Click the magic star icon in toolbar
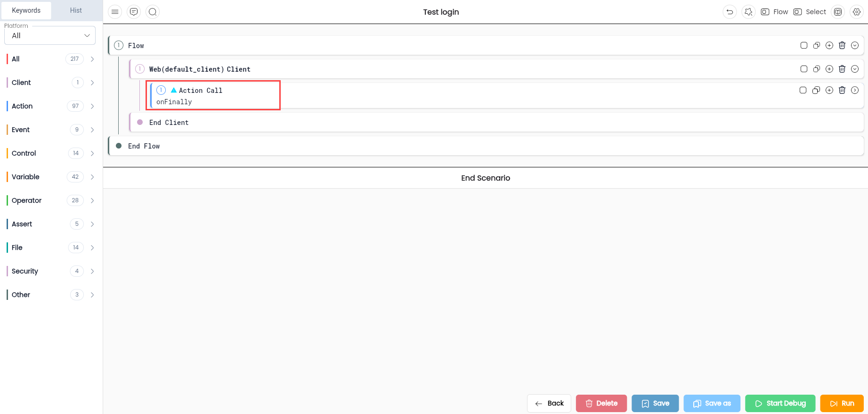The image size is (868, 414). tap(748, 12)
